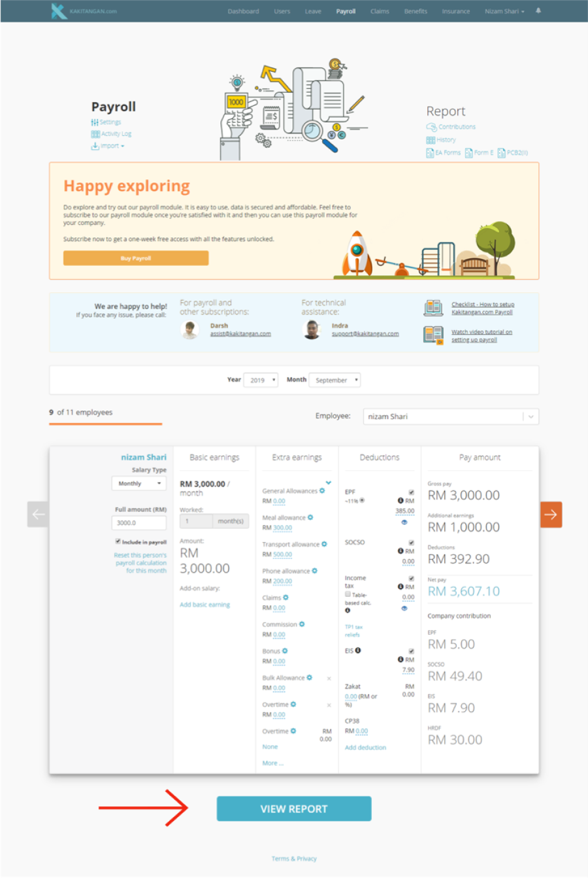
Task: Open the Activity Log icon
Action: [x=95, y=134]
